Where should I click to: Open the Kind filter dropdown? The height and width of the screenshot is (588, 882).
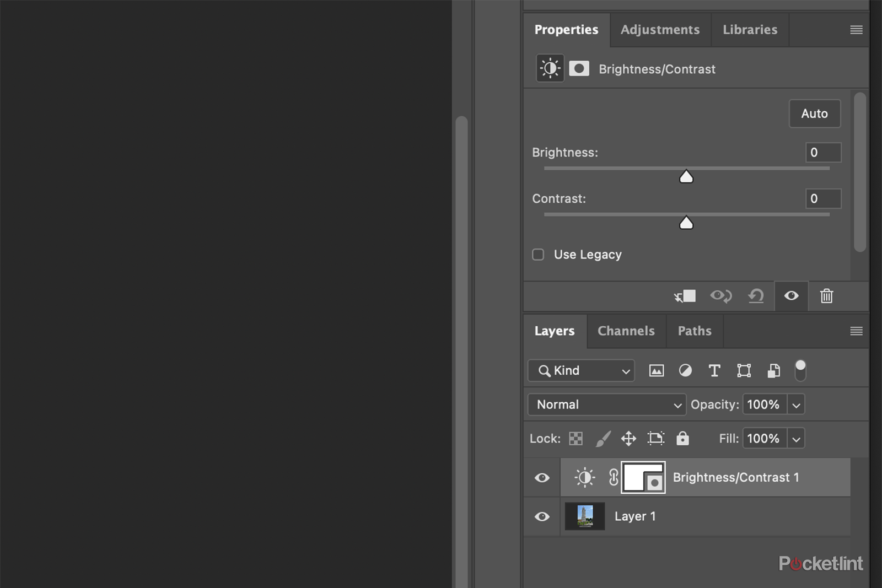point(580,370)
